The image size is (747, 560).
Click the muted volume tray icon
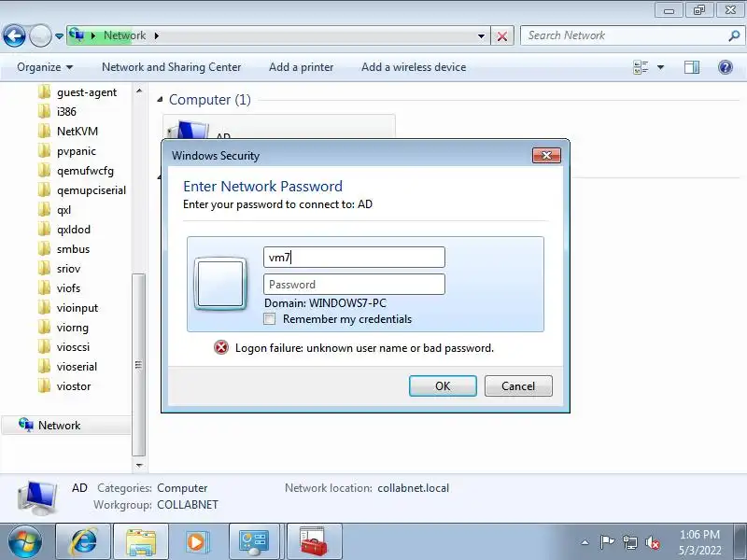(x=653, y=542)
